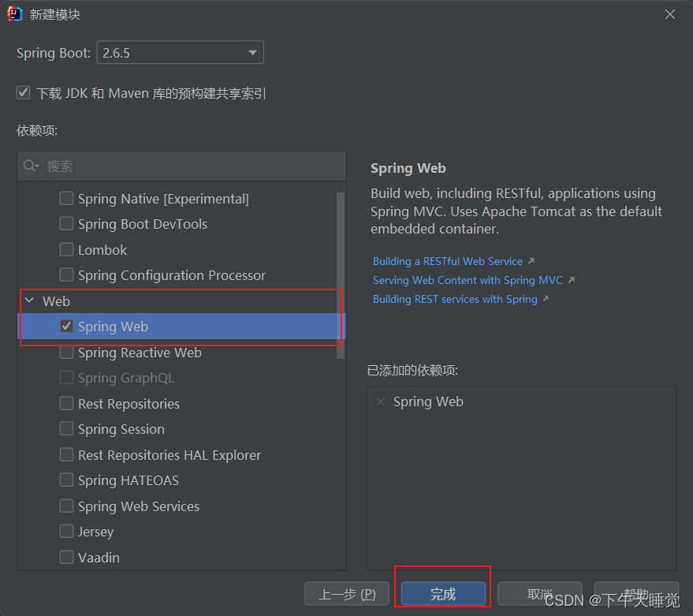Select the Lombok label
Viewport: 693px width, 616px height.
click(102, 250)
